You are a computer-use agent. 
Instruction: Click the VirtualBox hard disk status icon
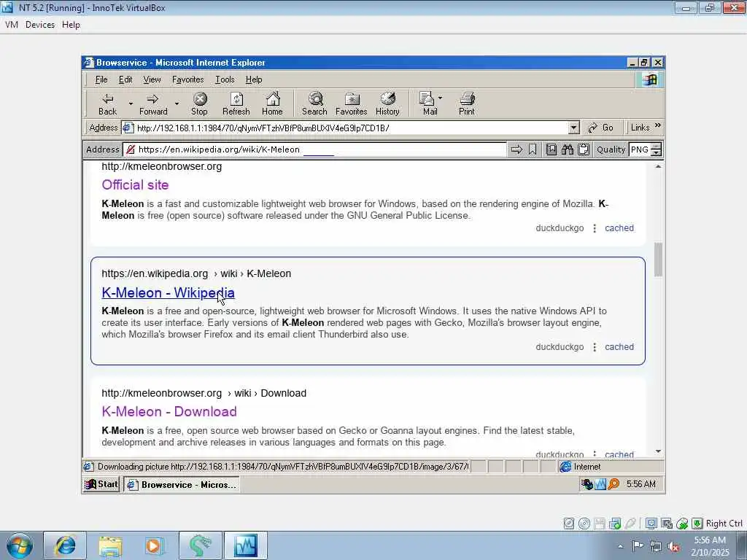pos(569,524)
